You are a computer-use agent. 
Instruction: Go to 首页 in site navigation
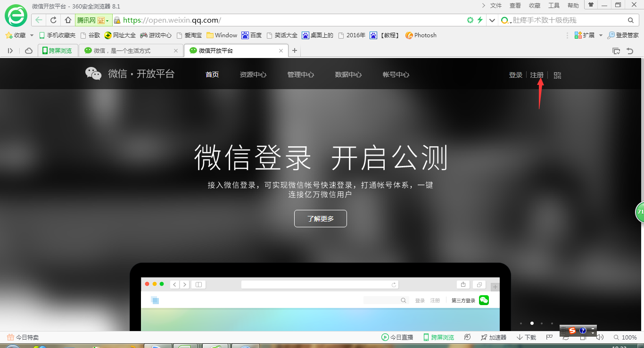tap(212, 75)
